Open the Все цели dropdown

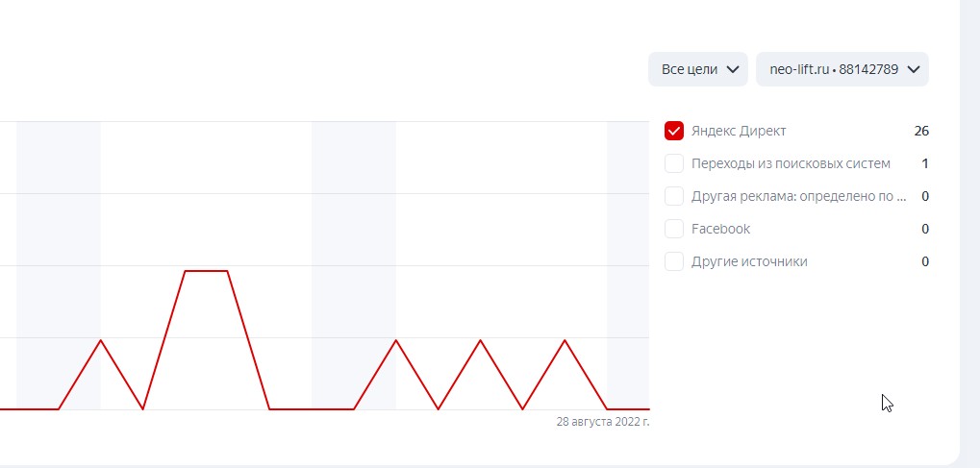click(698, 69)
